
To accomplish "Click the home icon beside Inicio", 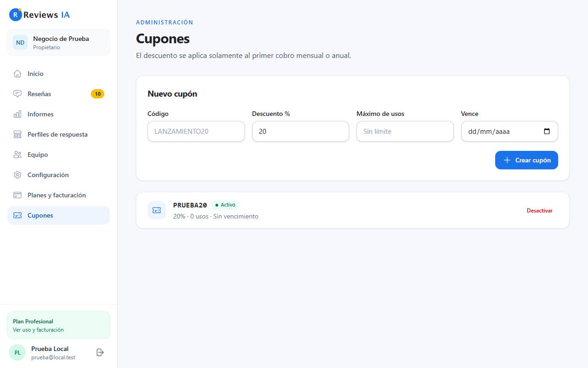I will pyautogui.click(x=17, y=74).
